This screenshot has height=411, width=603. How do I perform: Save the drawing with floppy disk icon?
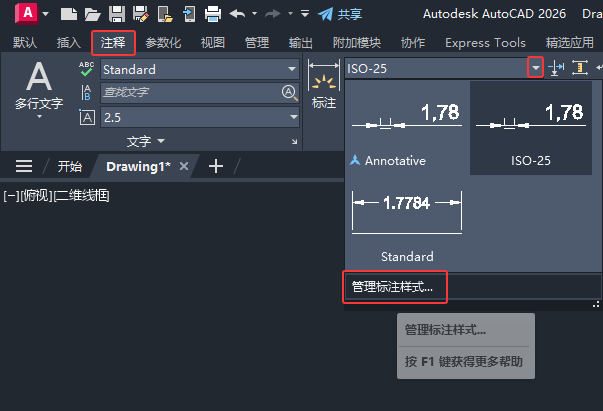click(x=117, y=14)
